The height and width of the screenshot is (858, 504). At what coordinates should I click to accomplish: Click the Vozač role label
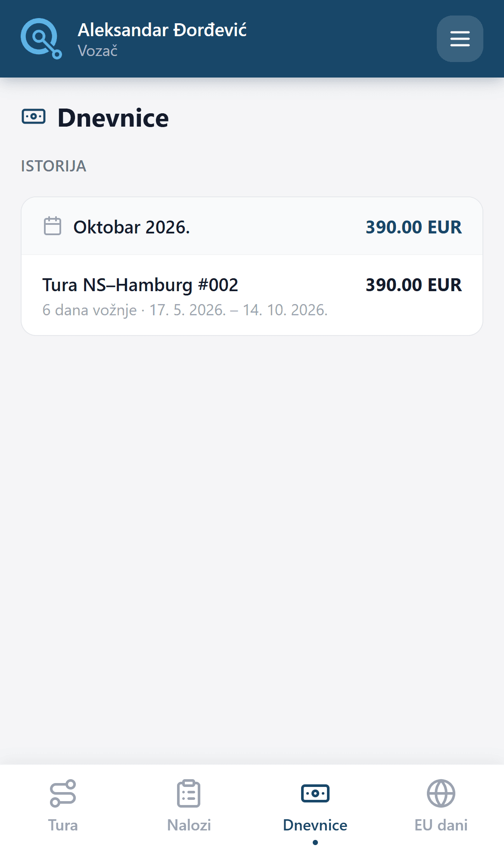pos(98,51)
